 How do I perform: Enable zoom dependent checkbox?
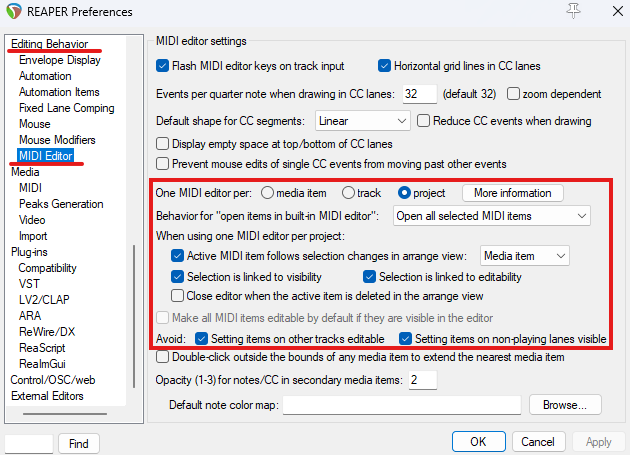tap(513, 94)
